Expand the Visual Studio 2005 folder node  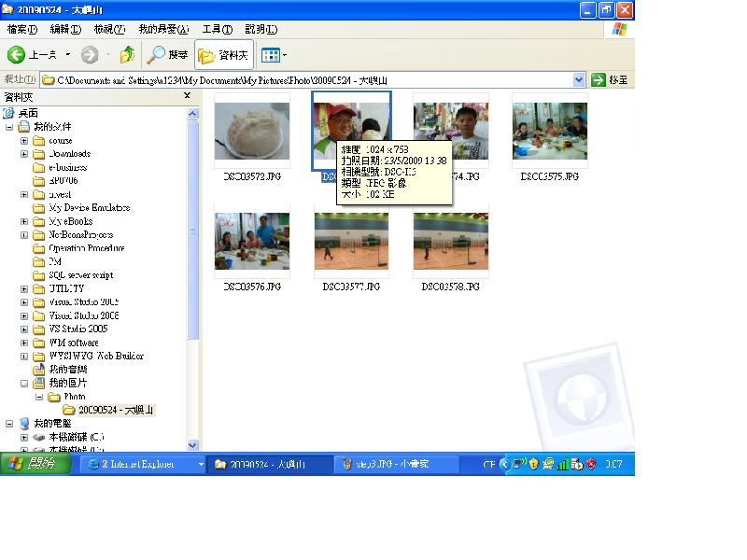coord(24,302)
